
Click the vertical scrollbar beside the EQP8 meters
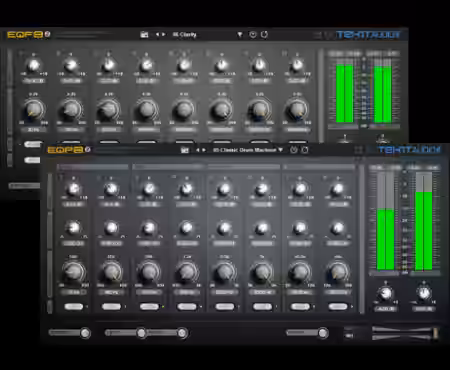coord(362,238)
